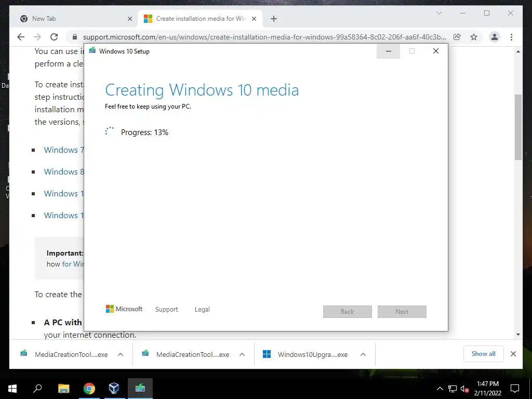Open VirtualBox from taskbar
Viewport: 532px width, 399px height.
click(114, 389)
